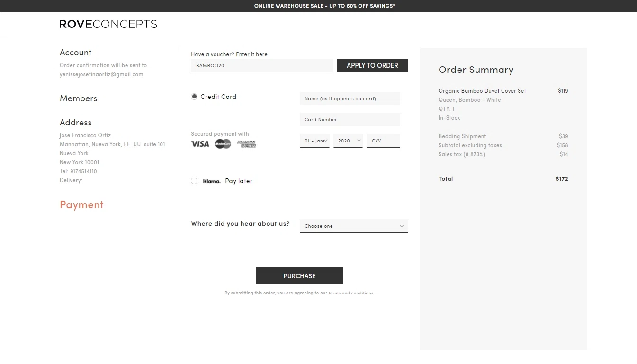Click the Purchase button
The image size is (637, 364).
[x=299, y=276]
